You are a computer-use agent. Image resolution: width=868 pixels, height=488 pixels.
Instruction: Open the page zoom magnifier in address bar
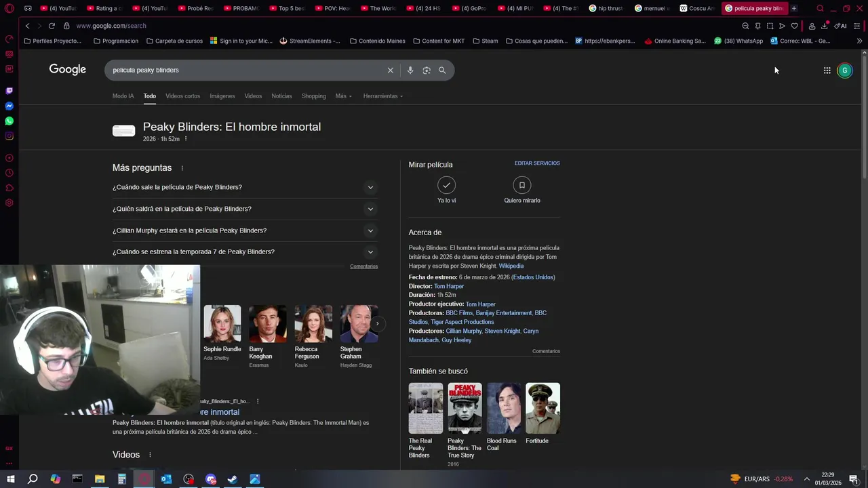(x=745, y=26)
